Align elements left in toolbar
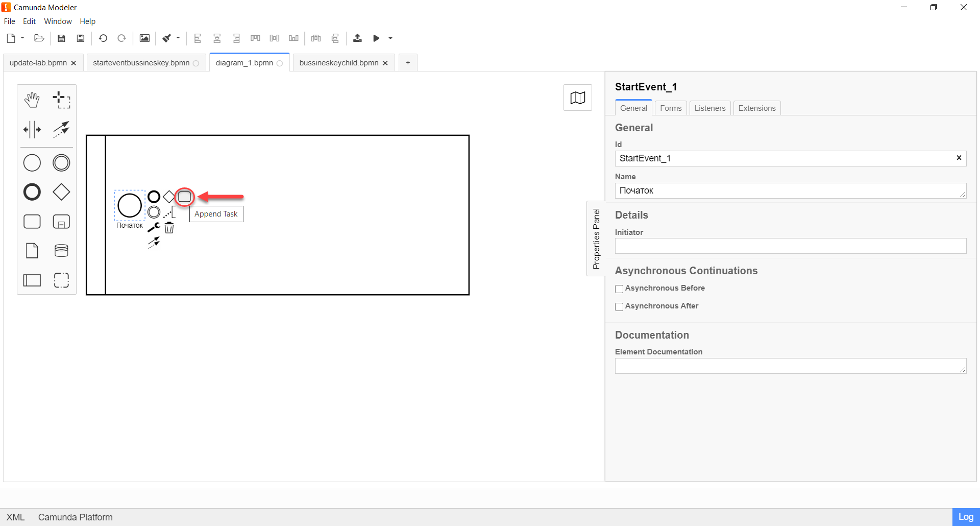This screenshot has height=526, width=980. click(x=198, y=38)
